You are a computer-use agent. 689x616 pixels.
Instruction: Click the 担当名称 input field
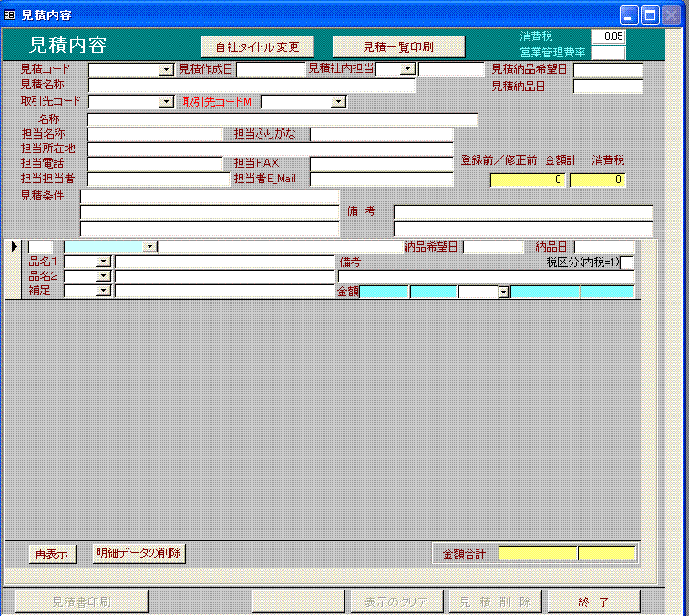pyautogui.click(x=156, y=135)
